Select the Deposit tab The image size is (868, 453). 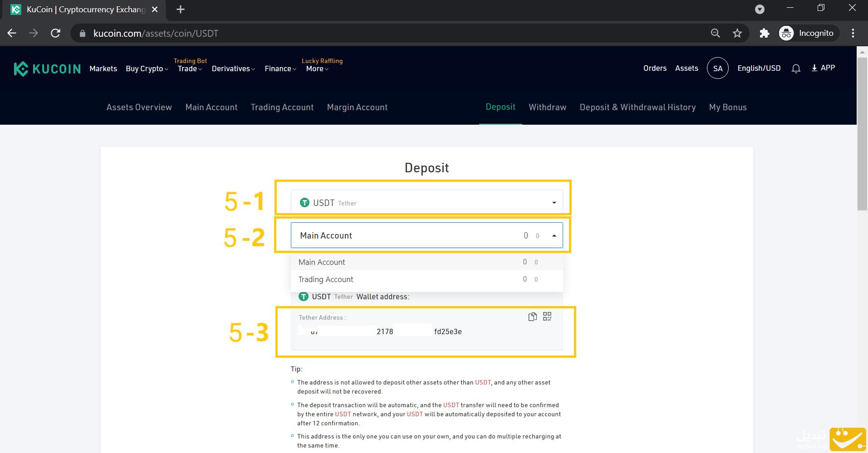click(500, 107)
